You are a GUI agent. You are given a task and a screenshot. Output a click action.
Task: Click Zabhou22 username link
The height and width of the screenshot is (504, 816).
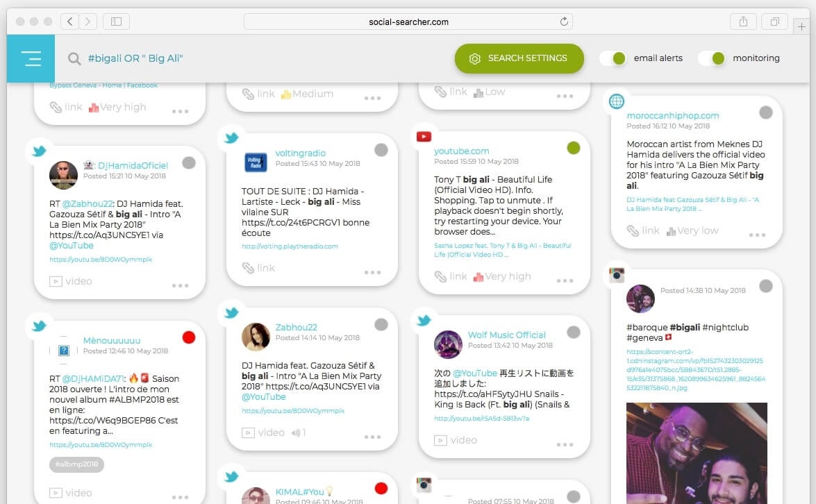(x=296, y=327)
